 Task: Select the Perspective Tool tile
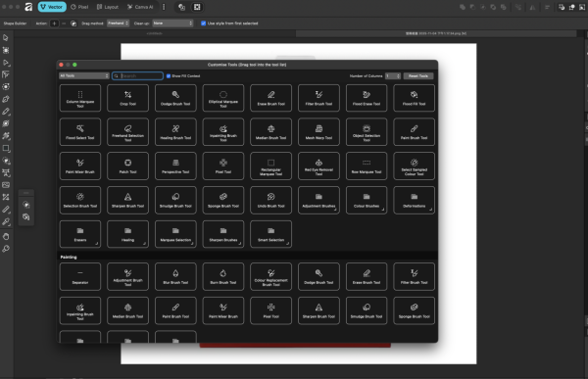[x=175, y=166]
